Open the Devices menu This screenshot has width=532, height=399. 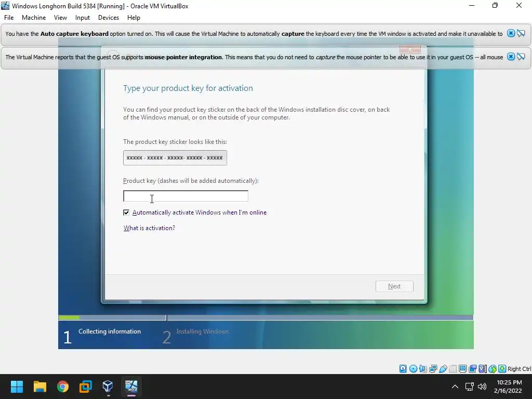click(109, 18)
